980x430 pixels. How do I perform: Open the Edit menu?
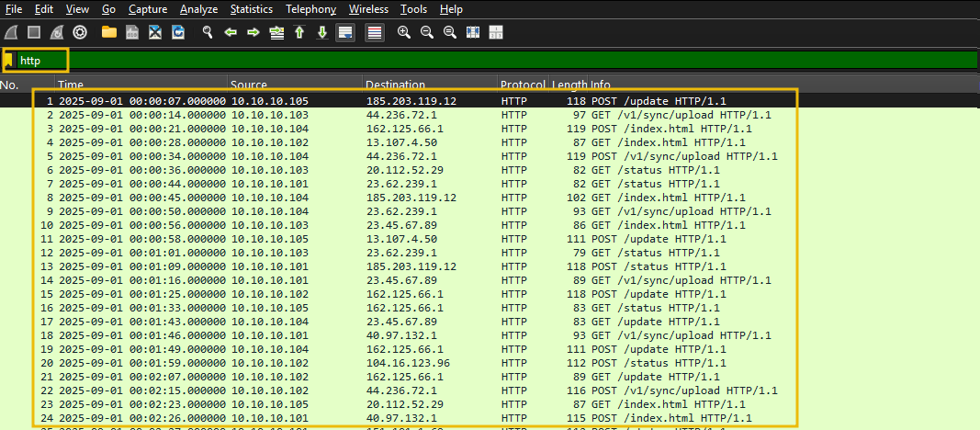[x=44, y=9]
